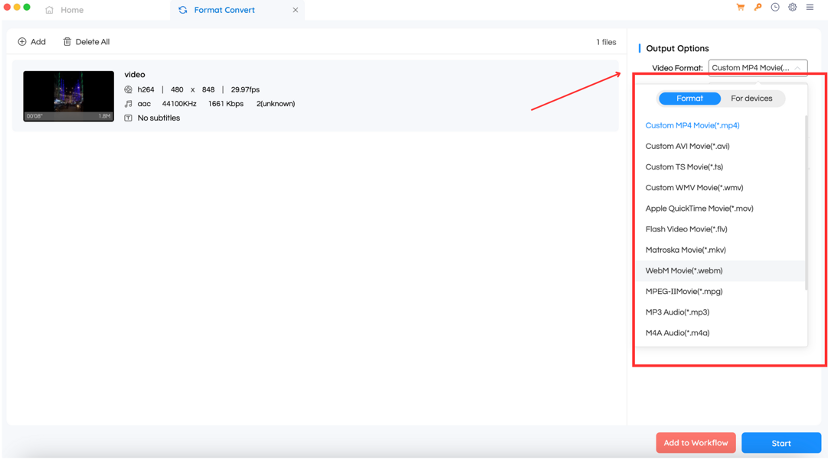
Task: Click the video thumbnail preview
Action: [68, 96]
